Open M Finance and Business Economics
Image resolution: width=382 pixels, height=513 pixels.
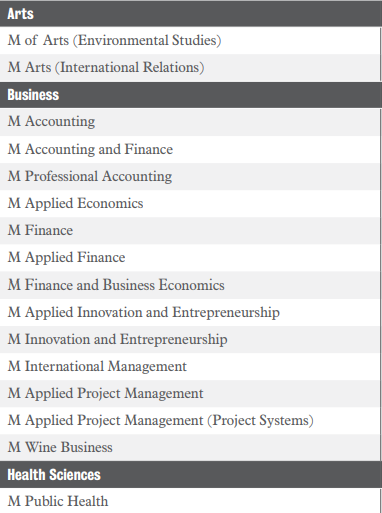190,285
